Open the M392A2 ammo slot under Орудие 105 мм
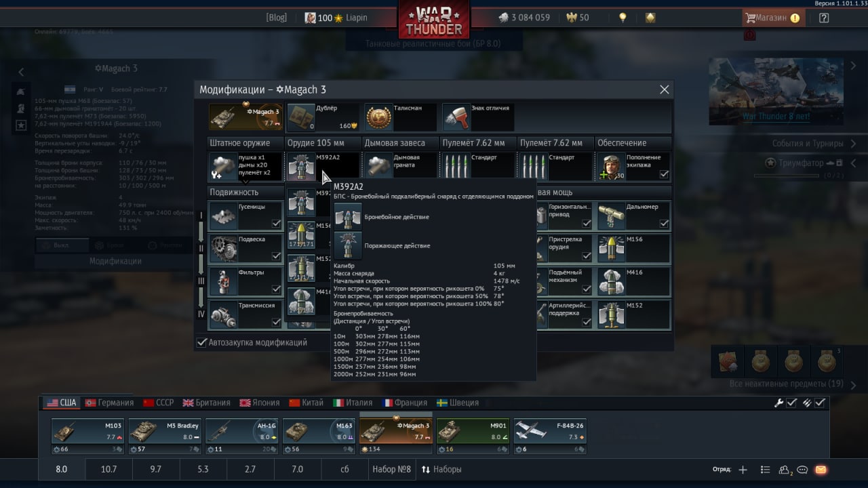Image resolution: width=868 pixels, height=488 pixels. (323, 167)
